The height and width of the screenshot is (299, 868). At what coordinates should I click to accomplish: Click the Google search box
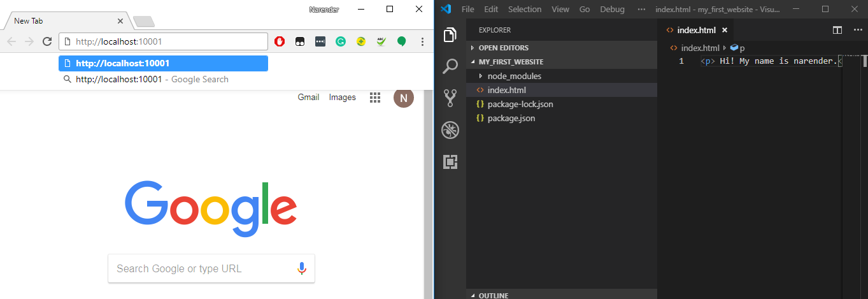(211, 268)
